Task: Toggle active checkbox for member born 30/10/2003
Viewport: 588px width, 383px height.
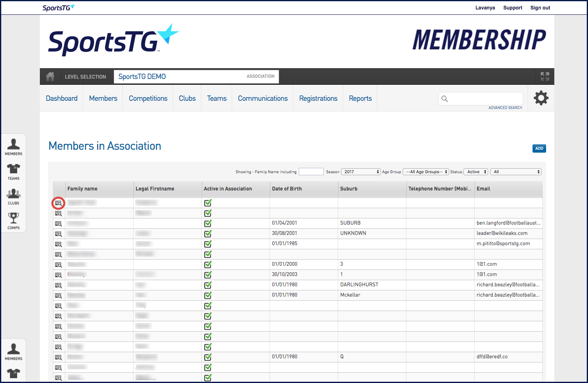Action: point(208,274)
